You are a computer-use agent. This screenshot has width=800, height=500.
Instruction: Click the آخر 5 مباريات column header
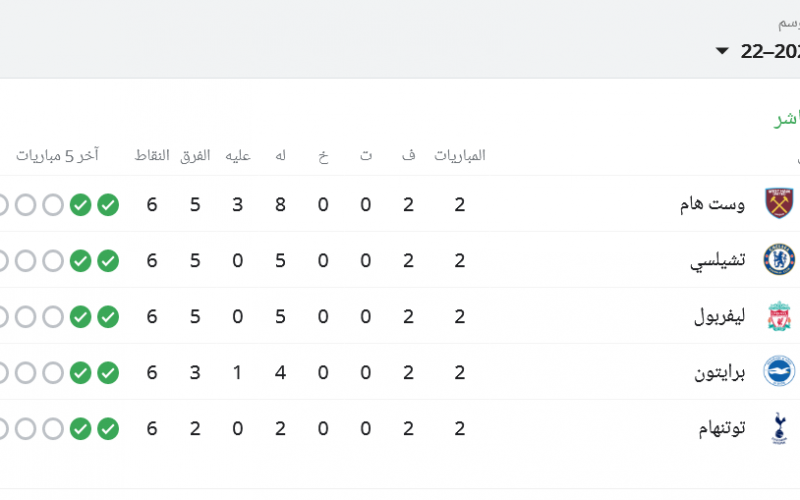57,156
